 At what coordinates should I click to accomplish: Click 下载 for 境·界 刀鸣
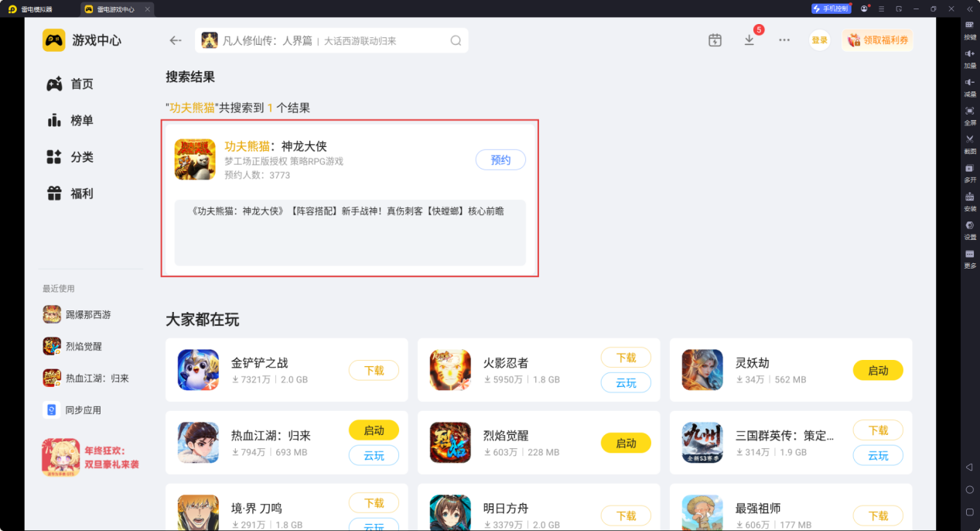[374, 503]
